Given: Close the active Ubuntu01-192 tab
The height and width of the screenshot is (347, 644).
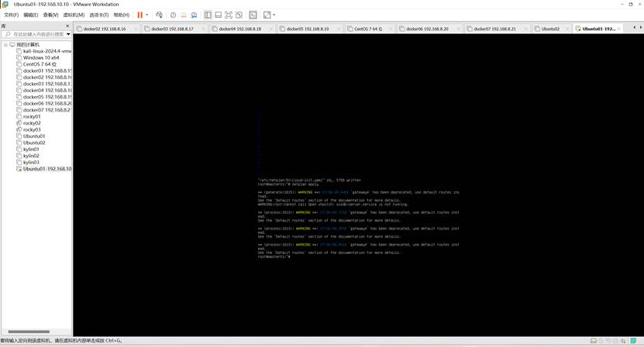Looking at the screenshot, I should [x=618, y=29].
